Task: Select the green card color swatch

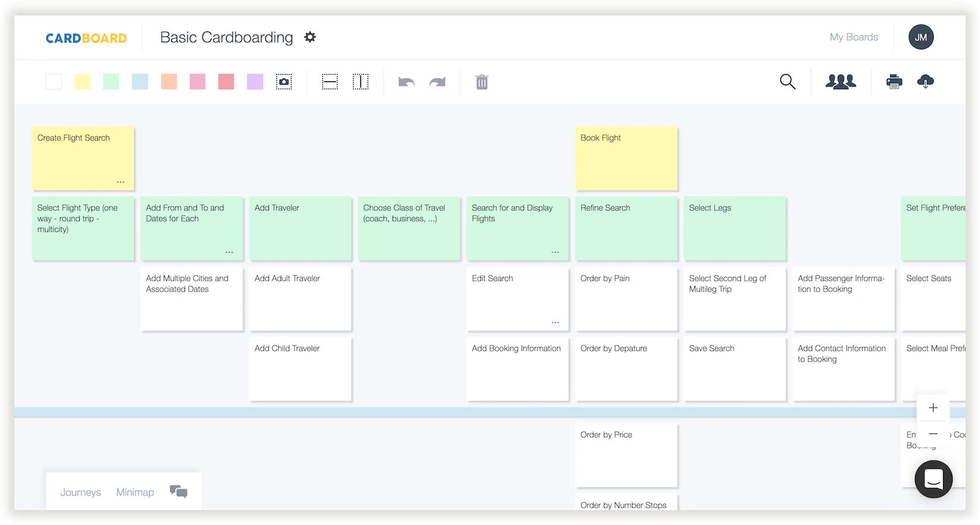Action: [111, 81]
